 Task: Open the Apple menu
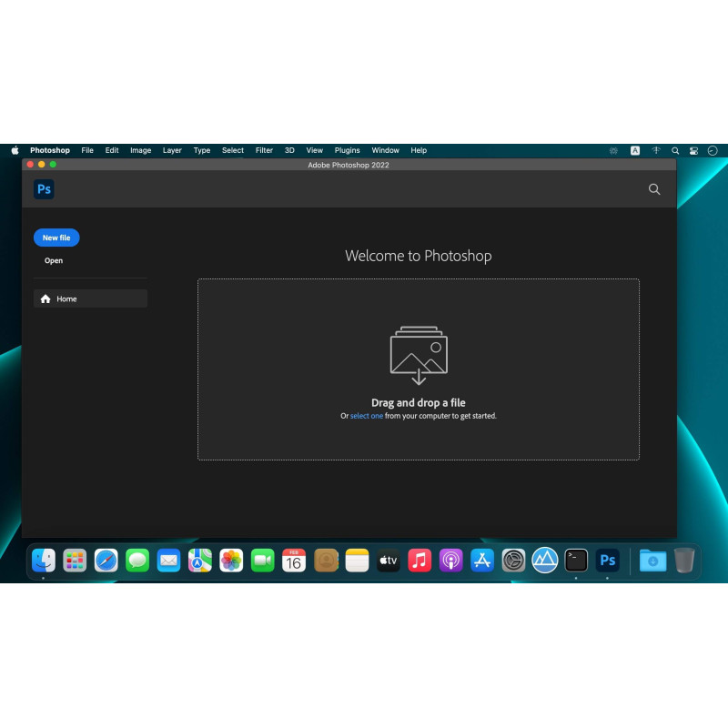pos(15,150)
